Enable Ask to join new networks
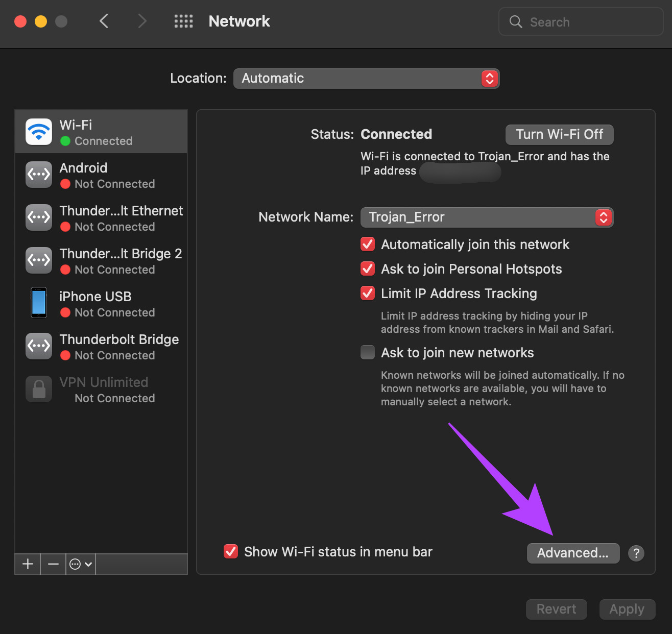The height and width of the screenshot is (634, 672). [x=367, y=352]
